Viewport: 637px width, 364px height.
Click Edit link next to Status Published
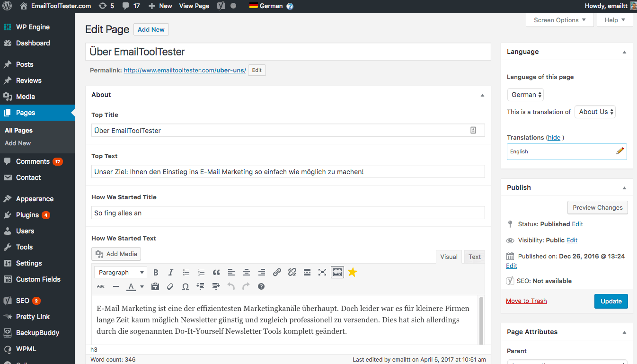click(577, 224)
